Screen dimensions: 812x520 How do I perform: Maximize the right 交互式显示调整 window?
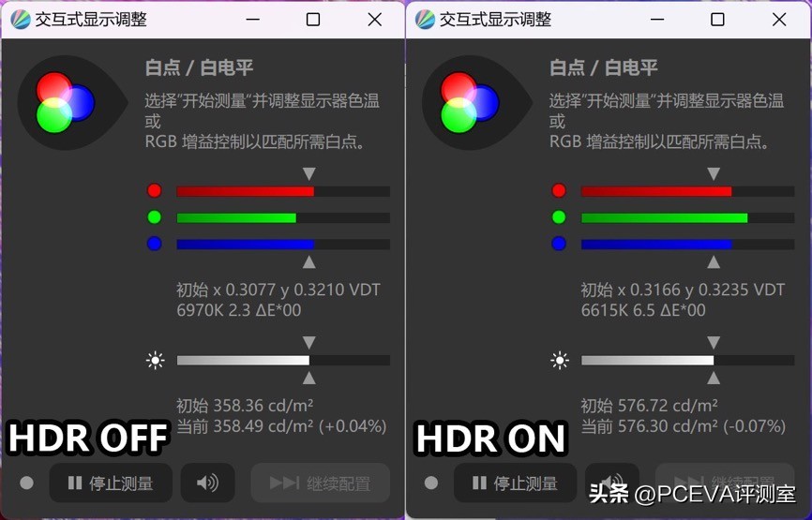[x=717, y=20]
